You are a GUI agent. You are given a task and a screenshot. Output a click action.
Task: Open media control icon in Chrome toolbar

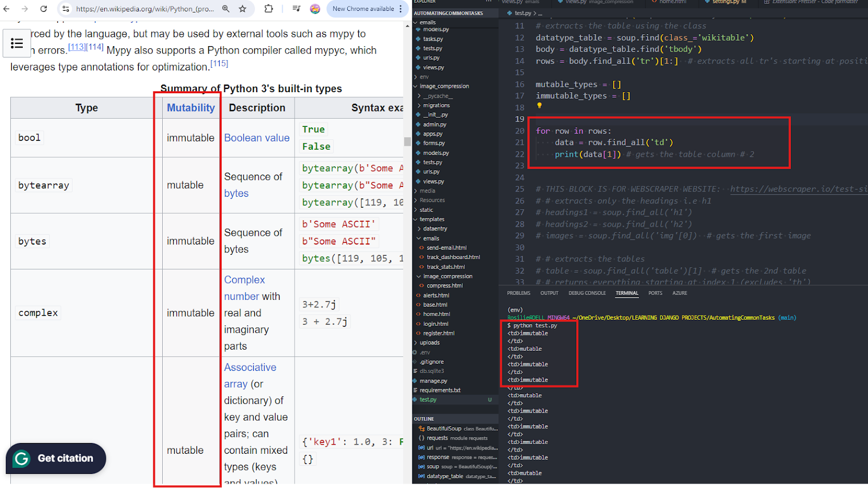point(296,9)
